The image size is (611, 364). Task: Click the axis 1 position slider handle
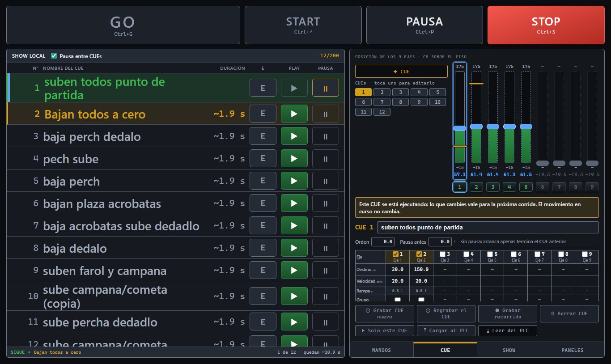460,128
